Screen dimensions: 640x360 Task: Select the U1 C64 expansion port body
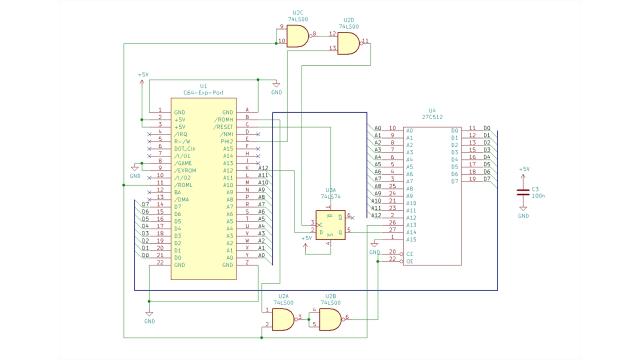coord(204,189)
